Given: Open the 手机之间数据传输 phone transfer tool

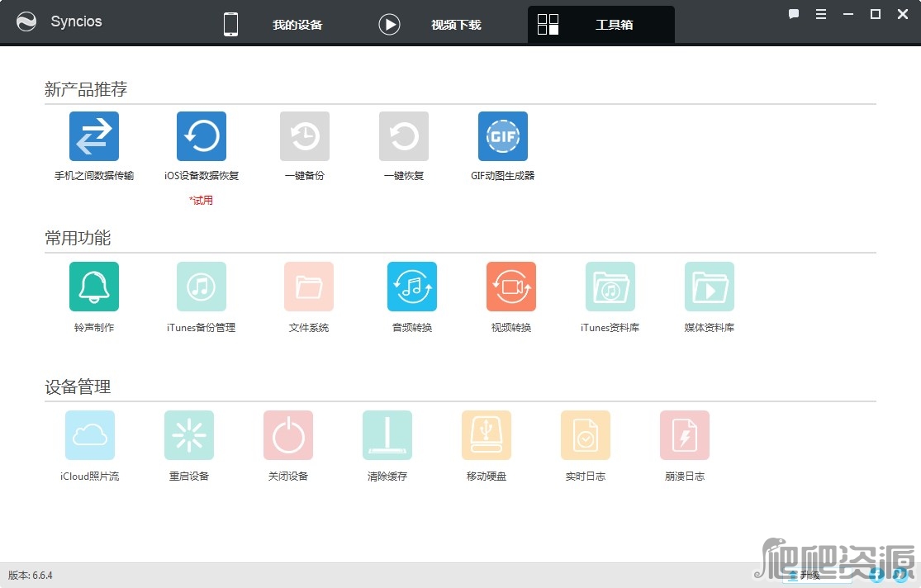Looking at the screenshot, I should (x=94, y=136).
